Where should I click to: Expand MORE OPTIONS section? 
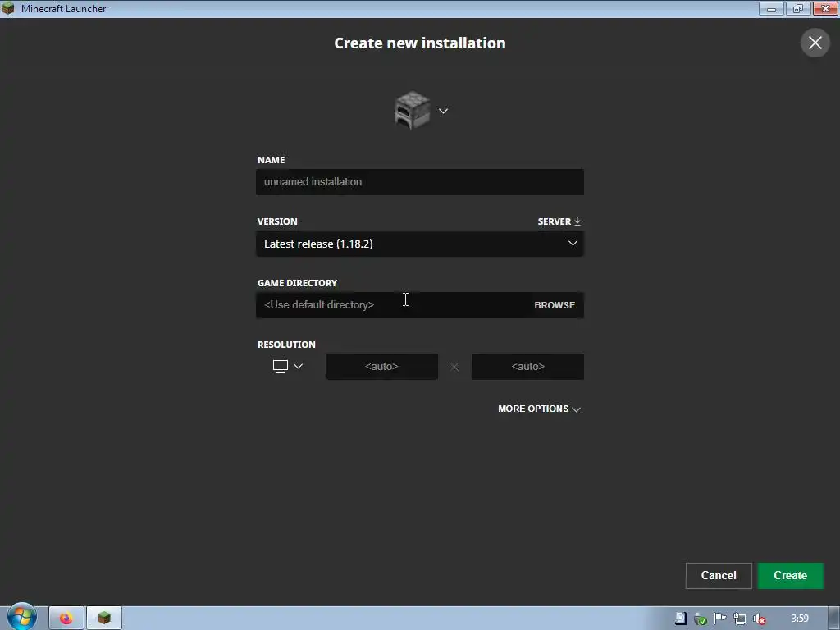(539, 409)
